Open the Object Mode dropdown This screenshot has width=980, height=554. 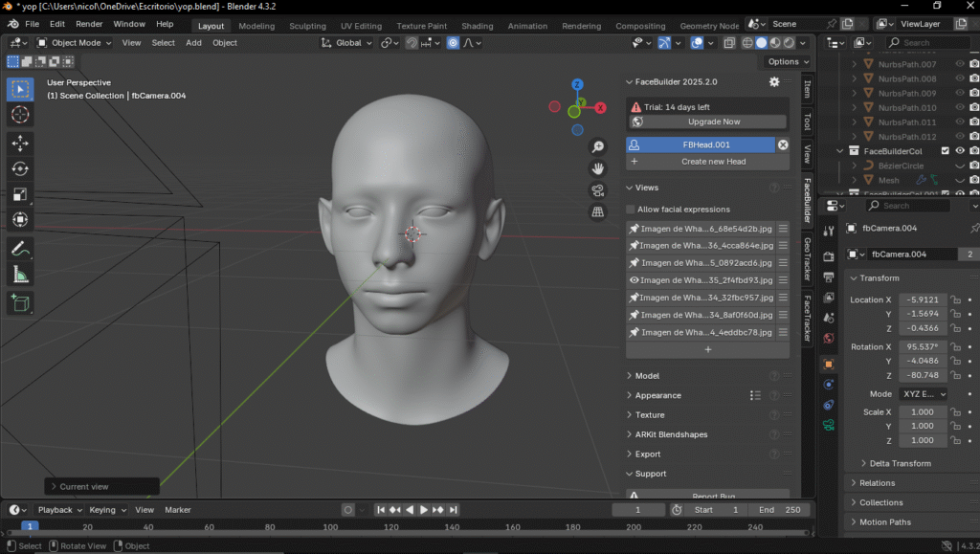(x=75, y=42)
